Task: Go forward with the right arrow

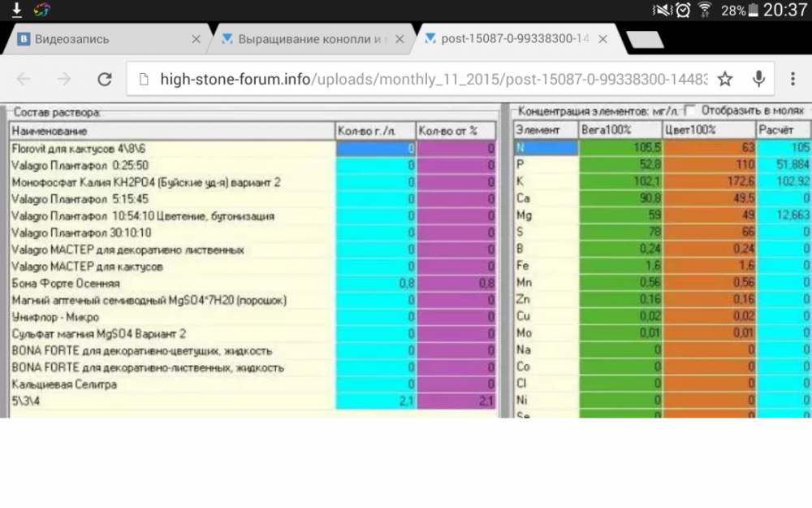Action: pyautogui.click(x=64, y=79)
